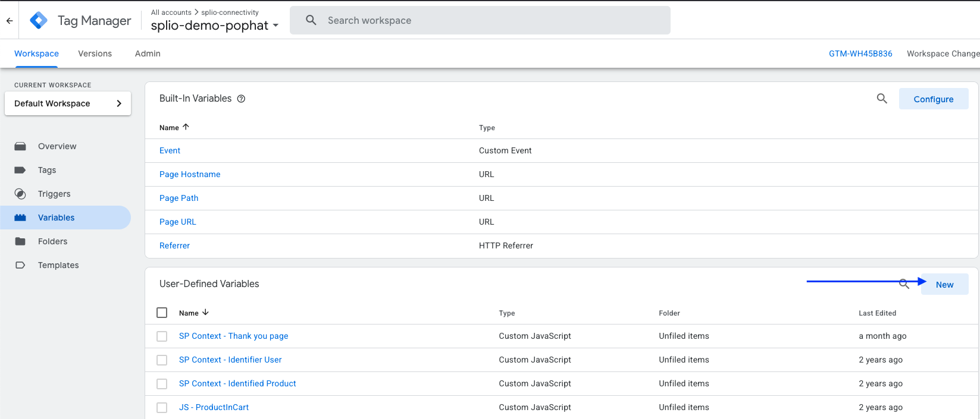
Task: Switch to the Workspace tab
Action: point(36,53)
